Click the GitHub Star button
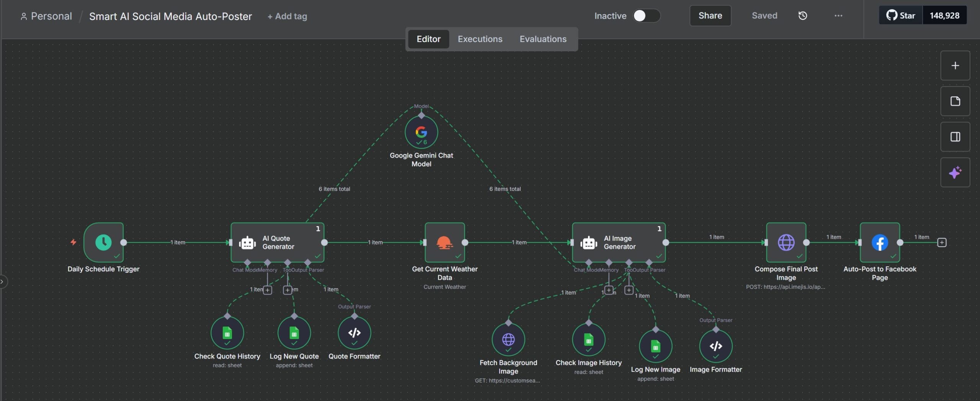The image size is (980, 401). 900,16
